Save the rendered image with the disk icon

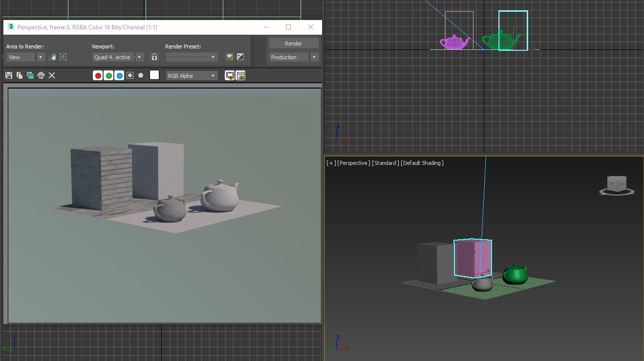click(x=8, y=75)
